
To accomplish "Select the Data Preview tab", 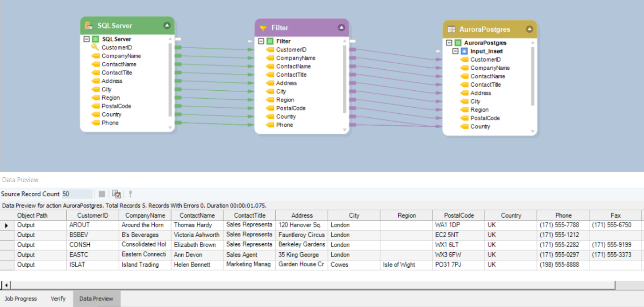I will click(96, 299).
